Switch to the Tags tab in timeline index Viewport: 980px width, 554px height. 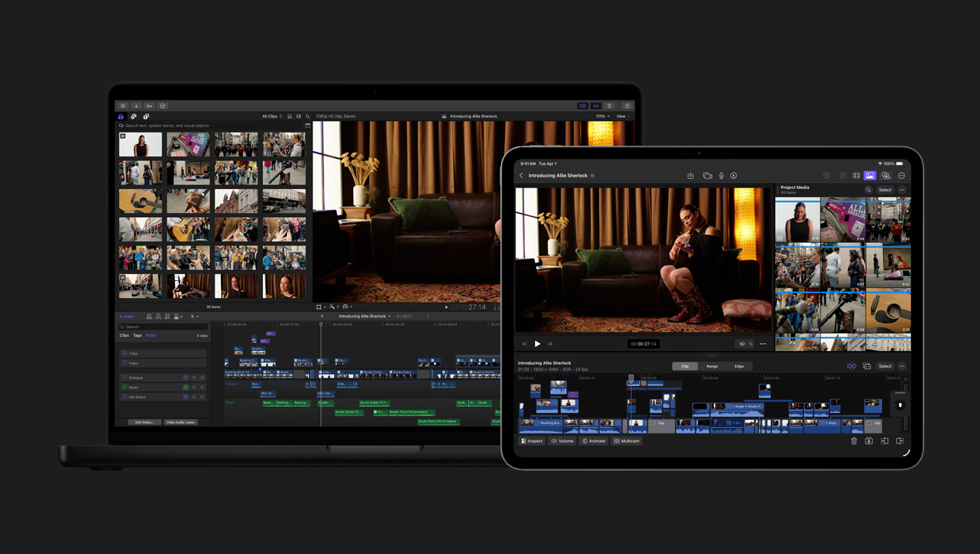139,335
